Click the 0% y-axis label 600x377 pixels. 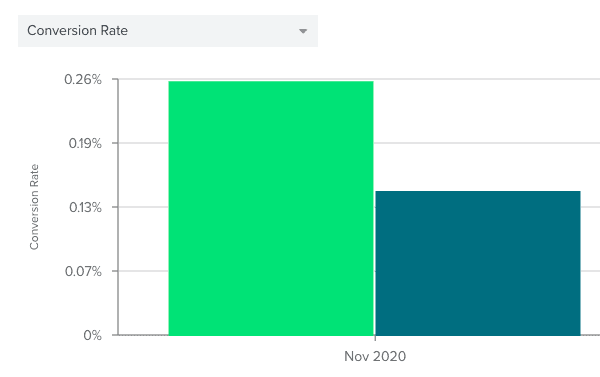point(93,335)
